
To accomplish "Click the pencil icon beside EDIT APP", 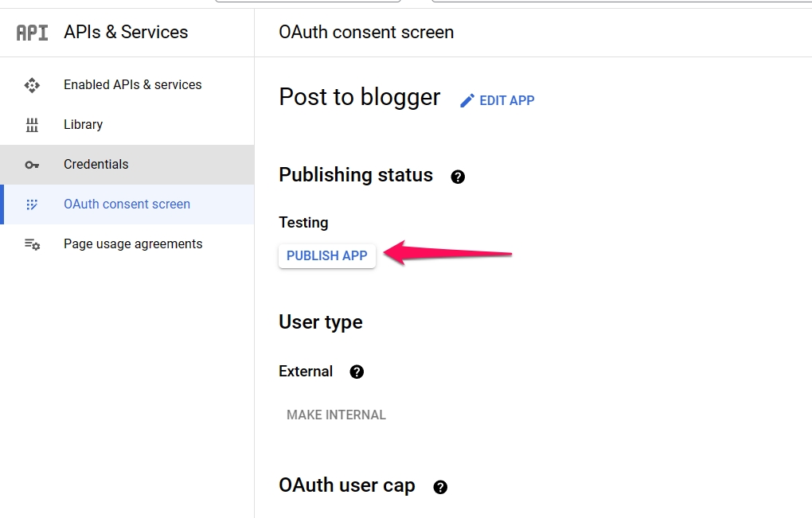I will point(467,100).
